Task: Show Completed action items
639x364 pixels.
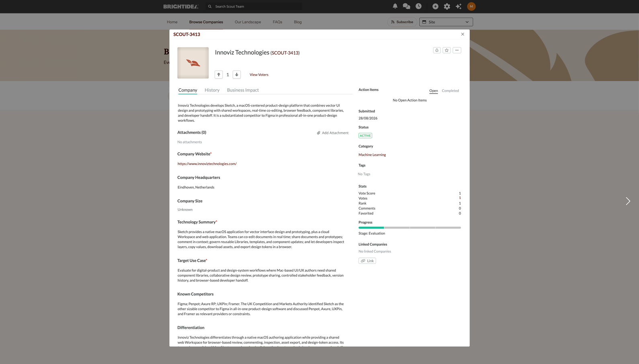Action: coord(450,91)
